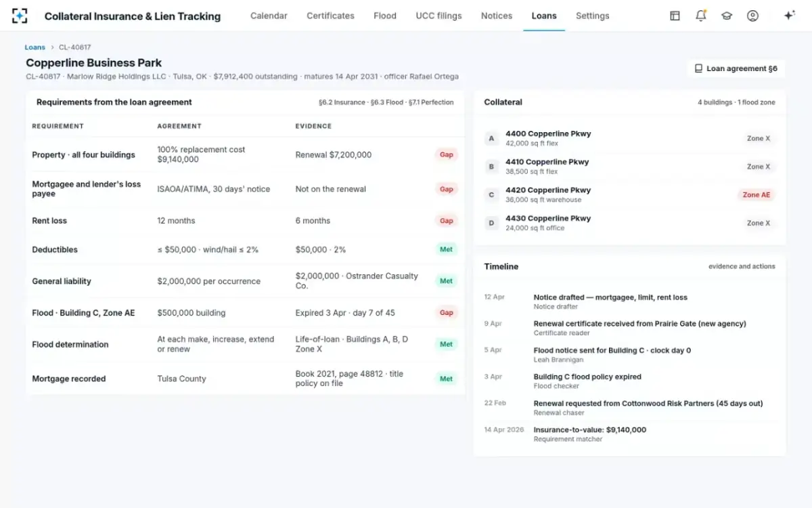
Task: Open the Settings tab
Action: click(593, 16)
